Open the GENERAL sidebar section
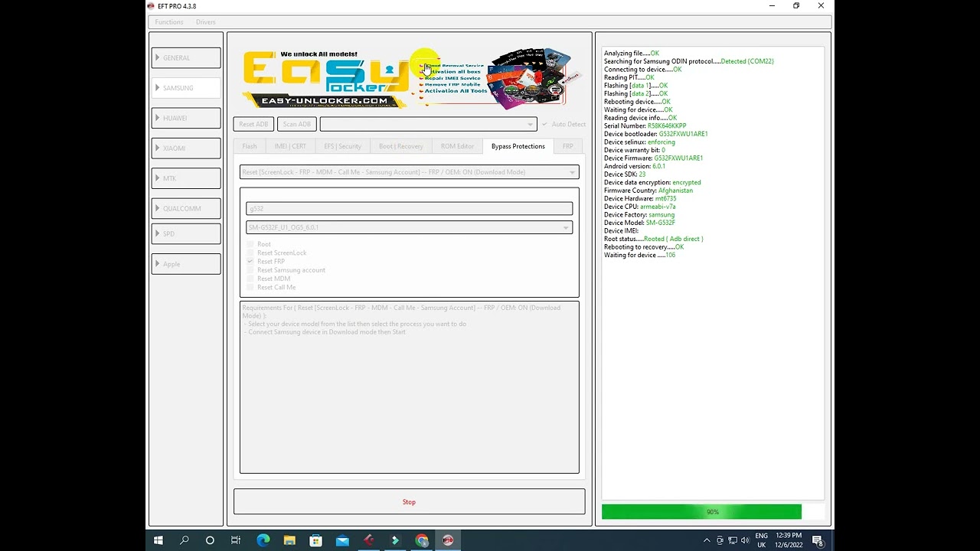 click(186, 57)
